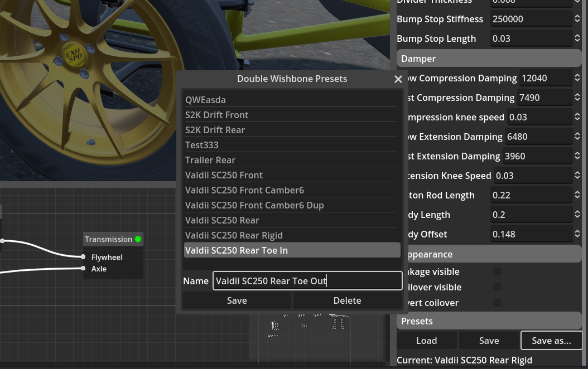Click the Bump Stop Length value field
The width and height of the screenshot is (588, 369).
[531, 38]
